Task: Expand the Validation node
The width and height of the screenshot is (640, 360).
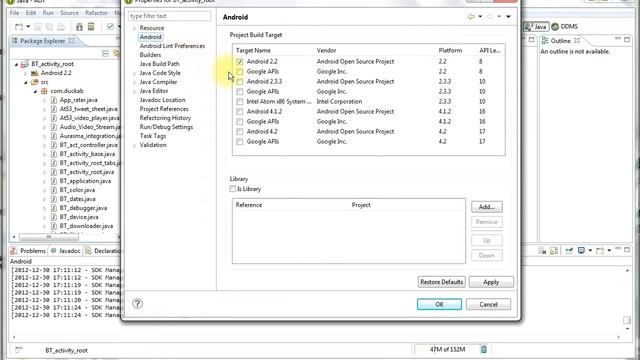Action: tap(134, 145)
